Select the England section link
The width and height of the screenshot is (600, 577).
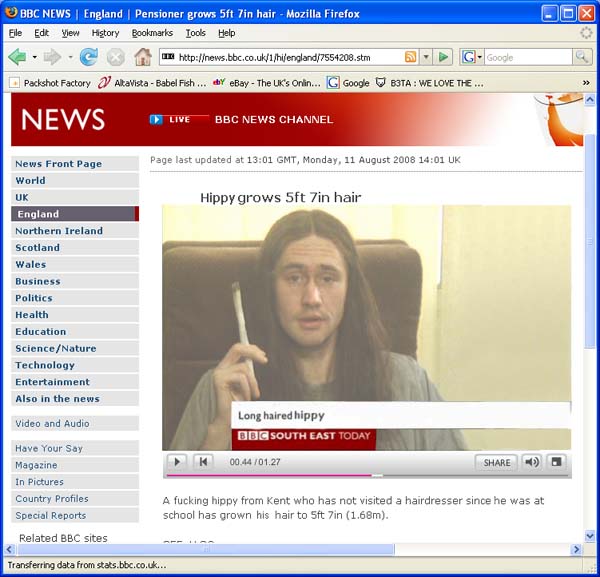[x=75, y=214]
